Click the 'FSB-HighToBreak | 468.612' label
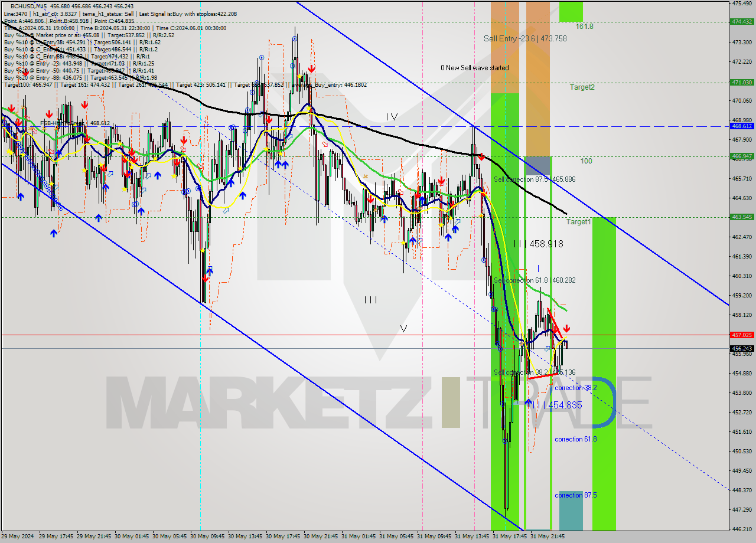Image resolution: width=756 pixels, height=543 pixels. coord(75,123)
